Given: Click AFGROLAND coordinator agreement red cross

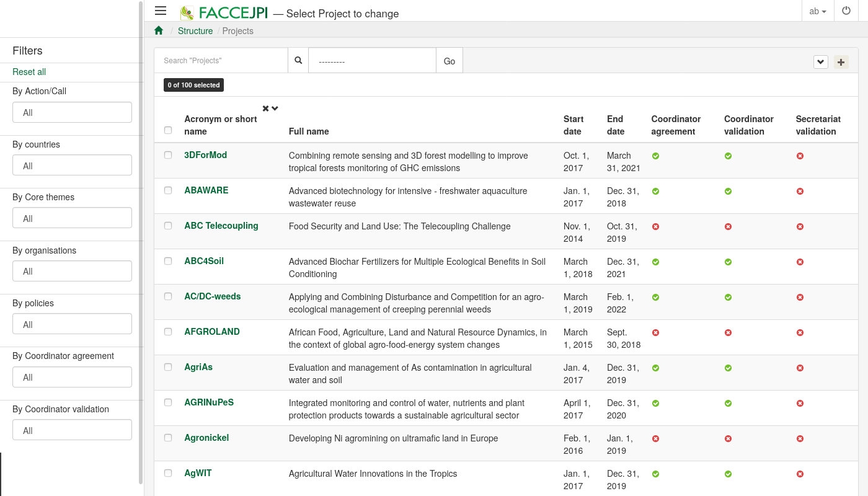Looking at the screenshot, I should (655, 332).
